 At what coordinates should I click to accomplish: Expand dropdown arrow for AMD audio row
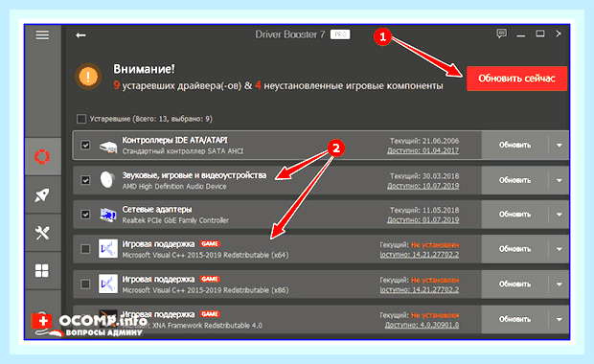560,180
